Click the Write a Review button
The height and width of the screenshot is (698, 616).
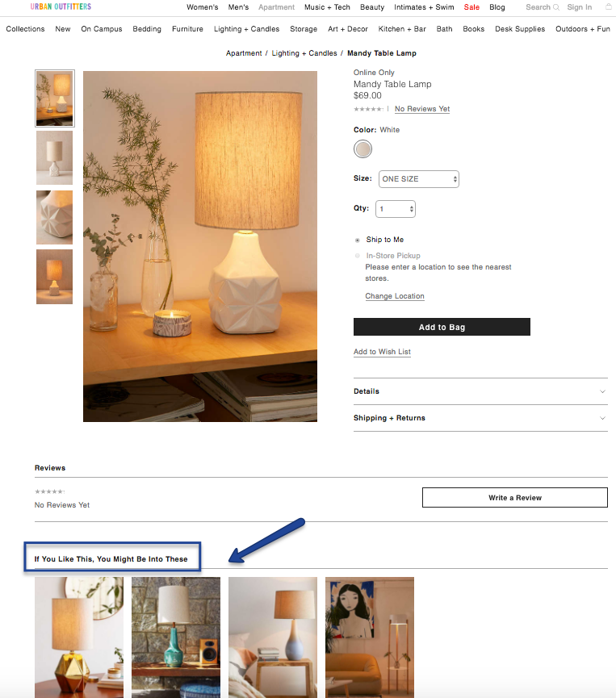tap(515, 498)
